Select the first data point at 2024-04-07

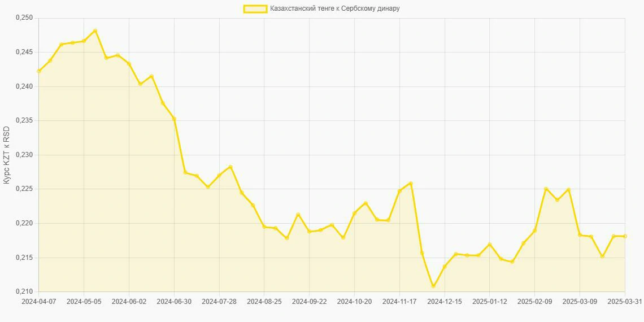[x=39, y=71]
